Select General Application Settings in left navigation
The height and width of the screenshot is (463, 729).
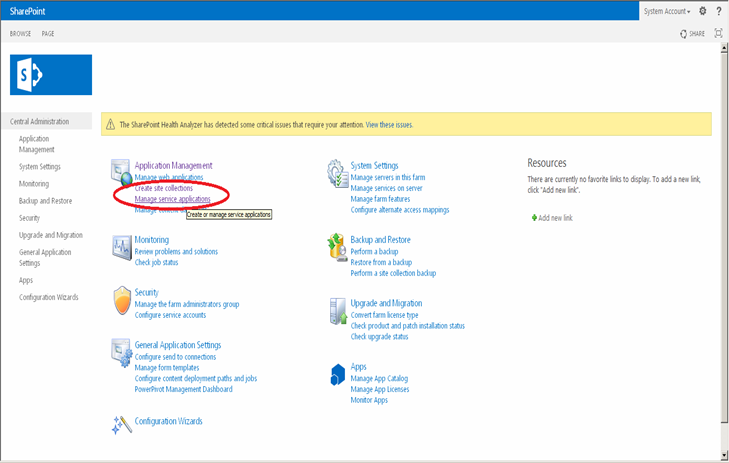click(45, 258)
